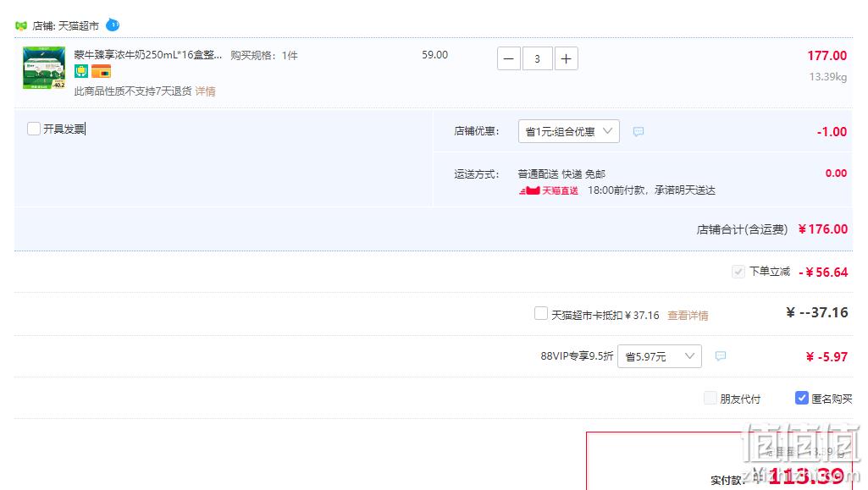Toggle the 下单立减 checkbox
Viewport: 868px width, 490px height.
point(738,272)
